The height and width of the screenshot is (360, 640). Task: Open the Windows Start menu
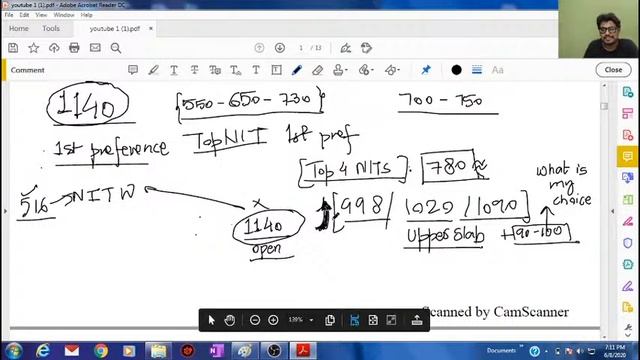click(13, 351)
